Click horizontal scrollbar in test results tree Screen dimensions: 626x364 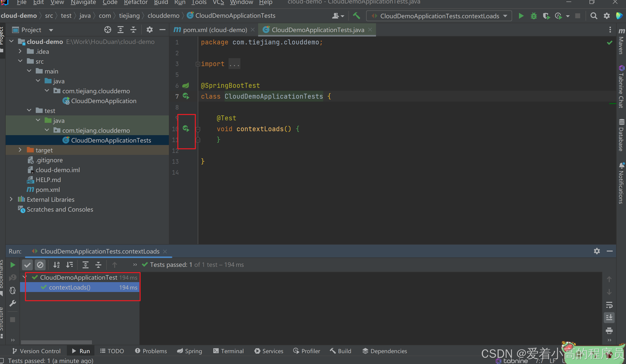point(56,342)
